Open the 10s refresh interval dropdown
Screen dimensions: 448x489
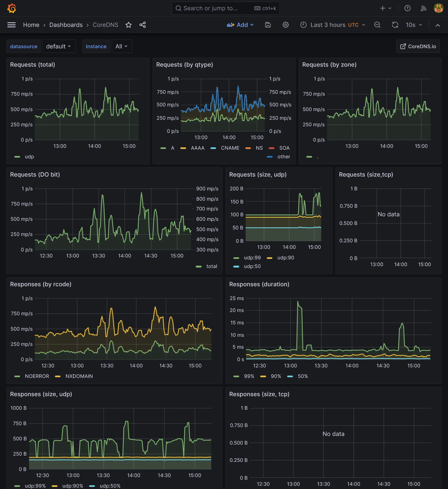(414, 25)
